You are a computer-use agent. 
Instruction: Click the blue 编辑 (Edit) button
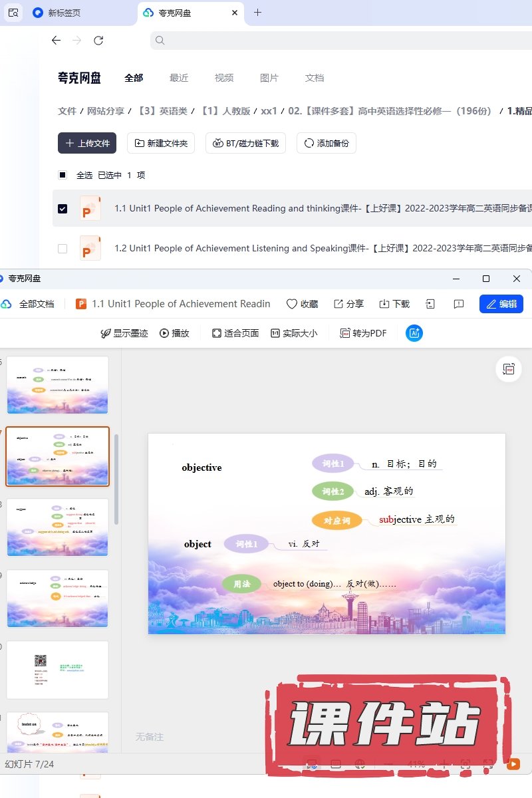click(501, 304)
